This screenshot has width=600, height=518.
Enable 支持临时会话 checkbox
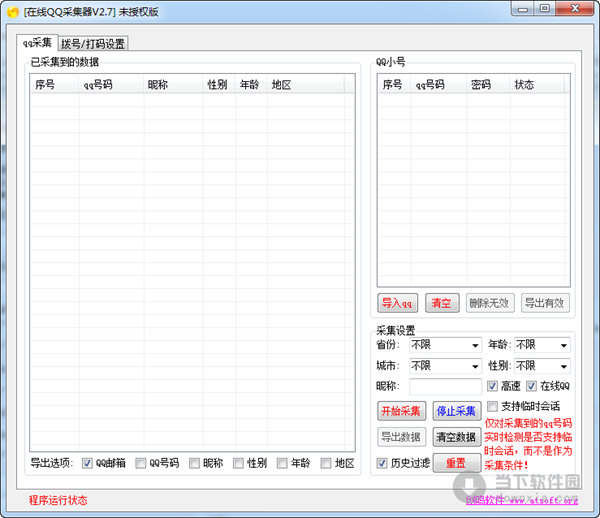point(492,406)
